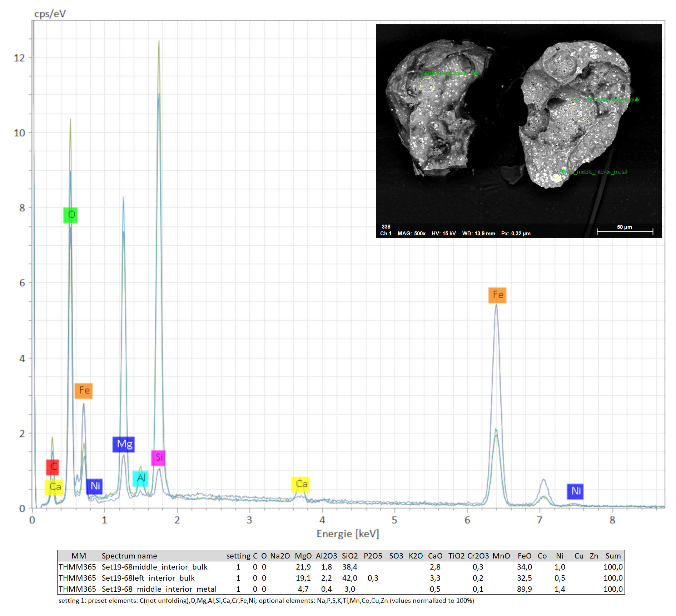Click the green O element label

(x=70, y=215)
